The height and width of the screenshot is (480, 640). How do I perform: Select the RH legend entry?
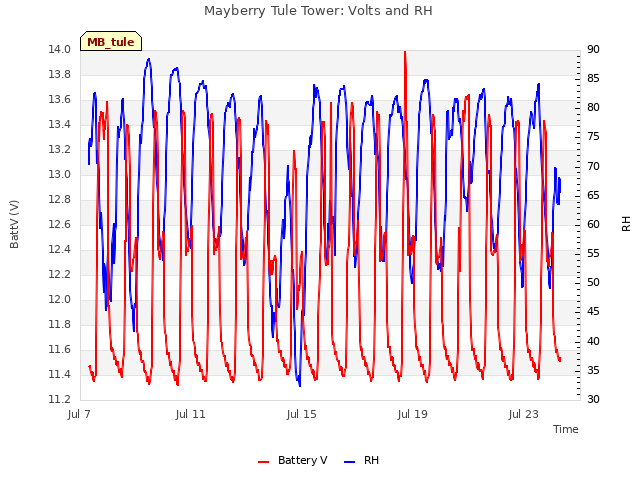coord(361,460)
